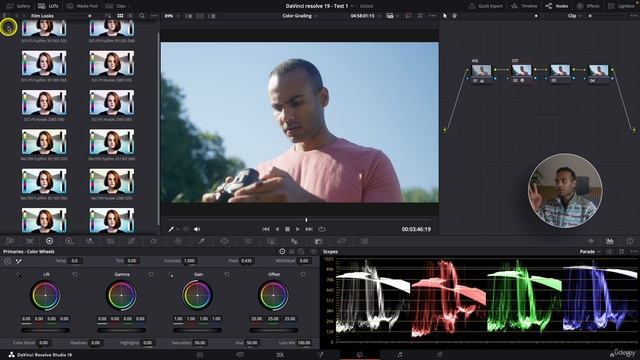Open the Clips panel toggle
The image size is (640, 360).
click(116, 6)
